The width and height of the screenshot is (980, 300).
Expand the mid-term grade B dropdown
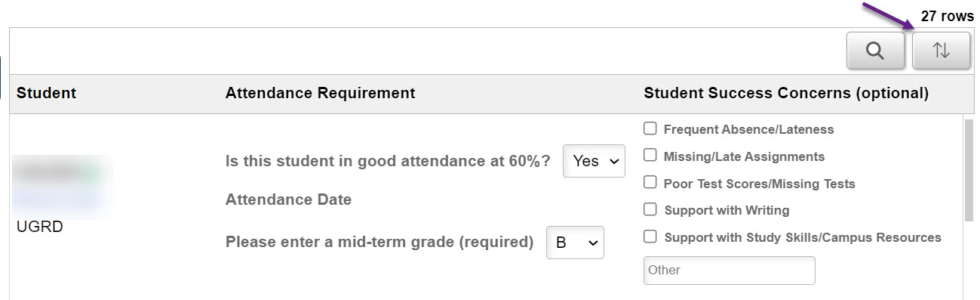click(x=575, y=243)
